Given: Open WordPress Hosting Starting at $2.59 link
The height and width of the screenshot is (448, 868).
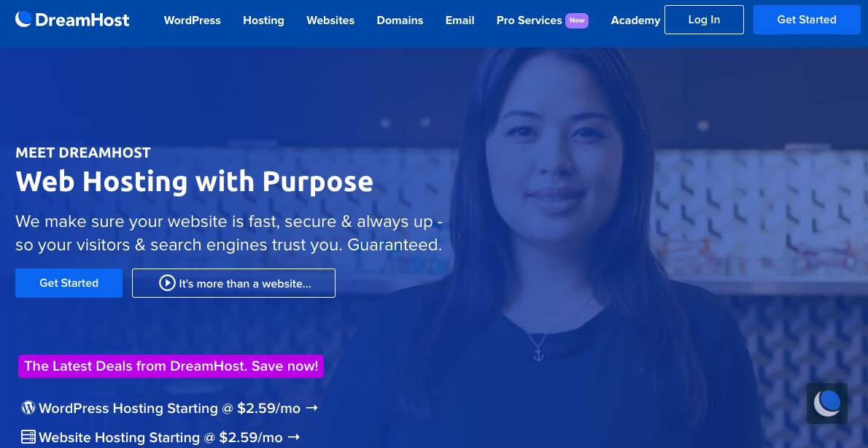Looking at the screenshot, I should (x=169, y=408).
